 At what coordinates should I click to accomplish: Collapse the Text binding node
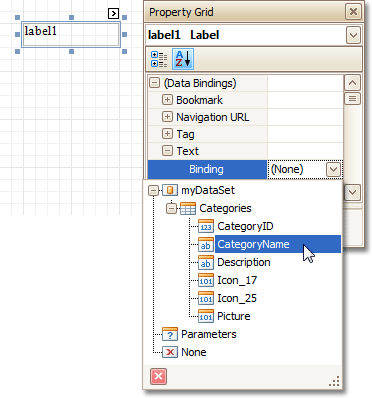click(x=167, y=151)
